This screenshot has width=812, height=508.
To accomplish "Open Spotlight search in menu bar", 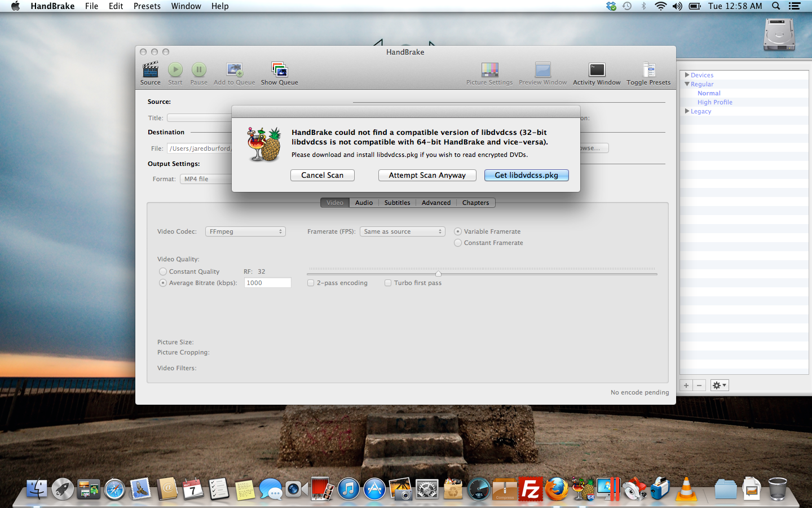I will 776,6.
